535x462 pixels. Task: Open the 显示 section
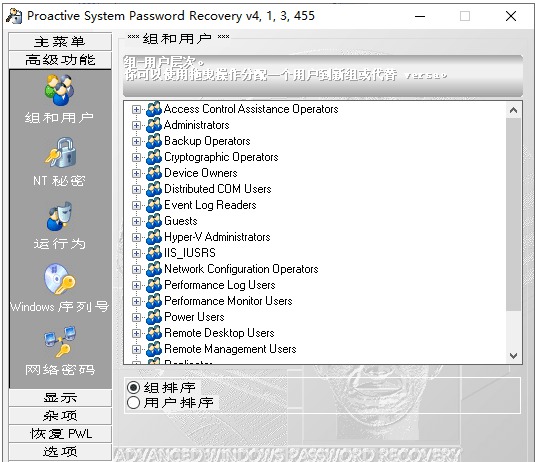click(60, 398)
